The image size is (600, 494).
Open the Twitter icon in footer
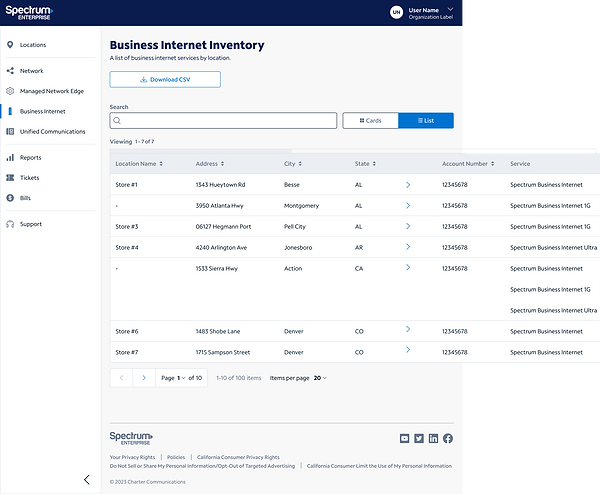[x=419, y=439]
